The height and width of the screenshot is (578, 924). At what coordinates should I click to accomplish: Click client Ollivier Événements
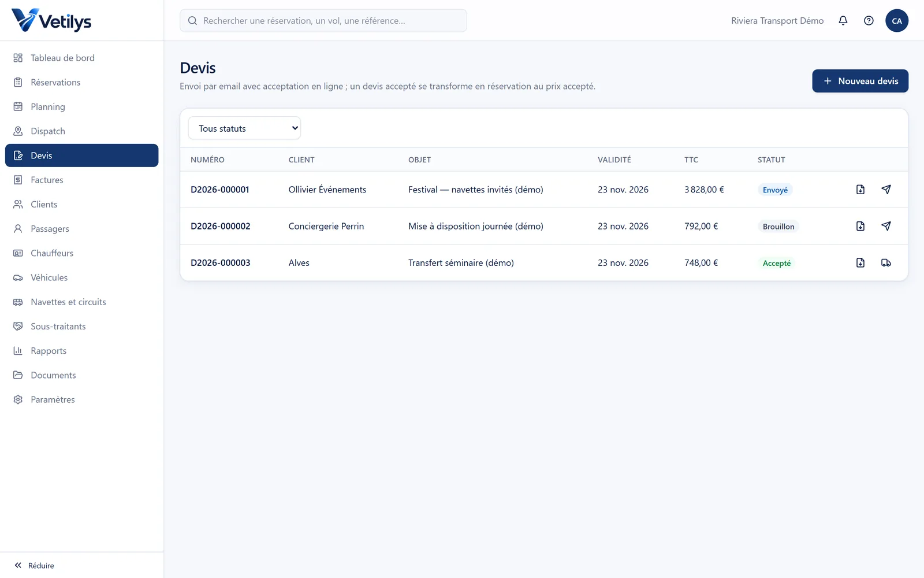point(327,190)
